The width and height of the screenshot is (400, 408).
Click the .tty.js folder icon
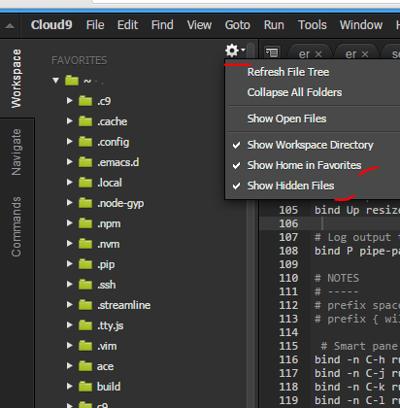pyautogui.click(x=85, y=325)
